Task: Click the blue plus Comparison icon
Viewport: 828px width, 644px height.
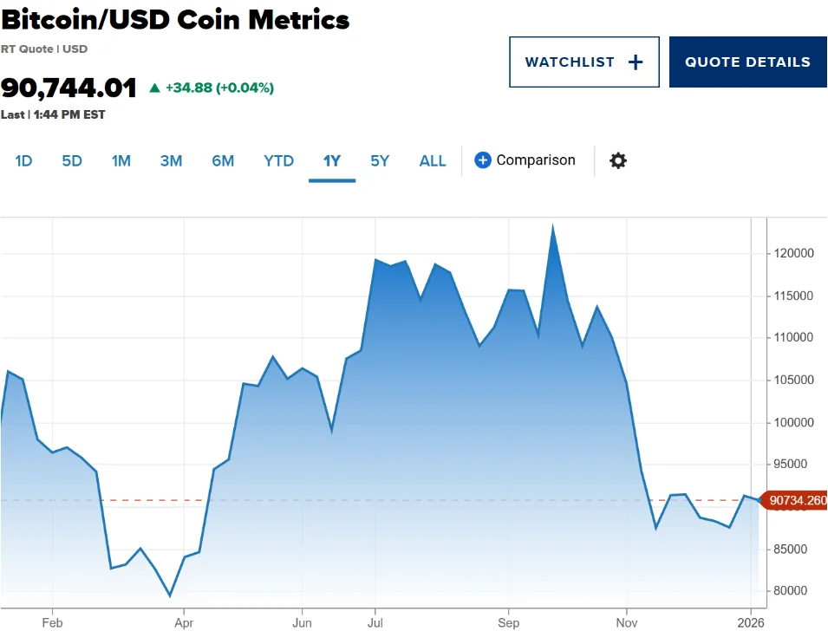Action: click(482, 160)
